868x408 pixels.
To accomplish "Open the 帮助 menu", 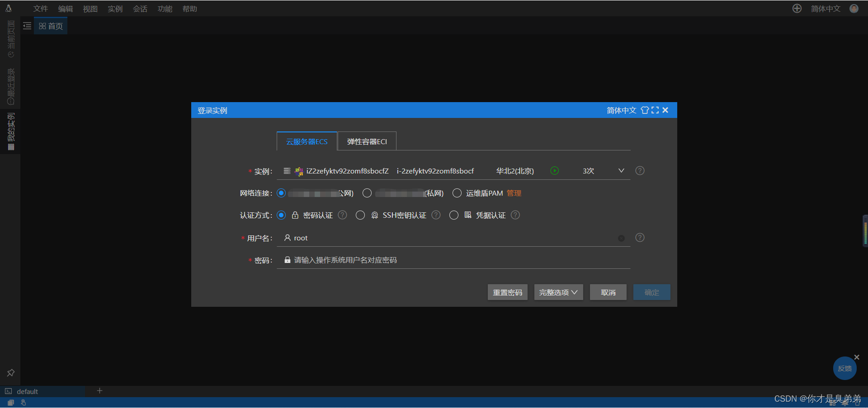I will tap(190, 9).
